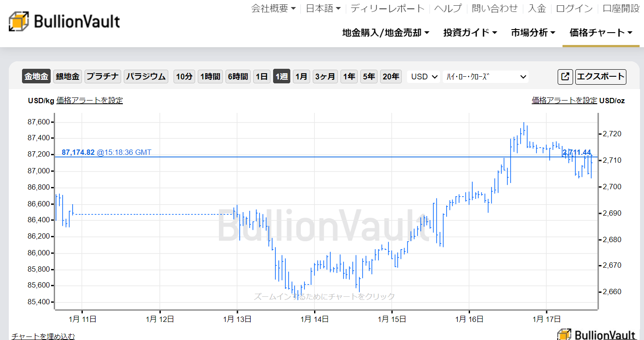Set chart range to 1月
The width and height of the screenshot is (644, 340).
301,77
